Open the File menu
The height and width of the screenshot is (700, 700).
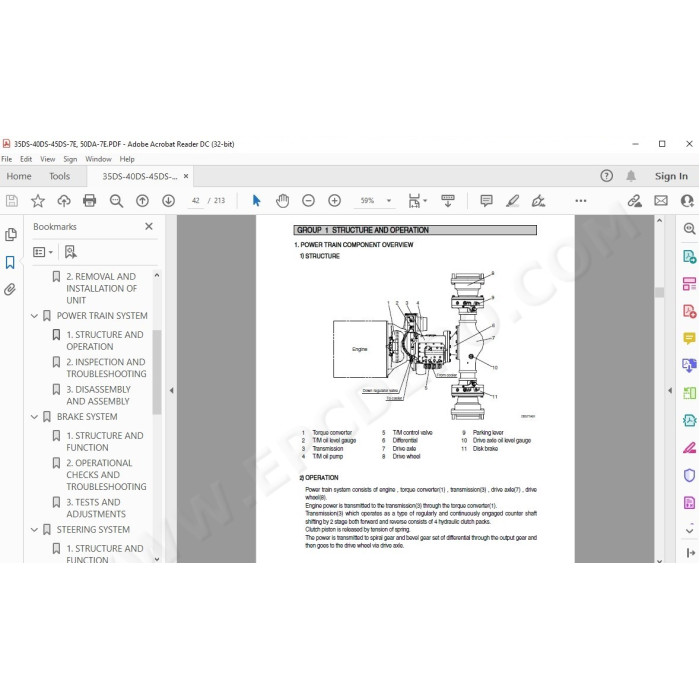pyautogui.click(x=6, y=159)
